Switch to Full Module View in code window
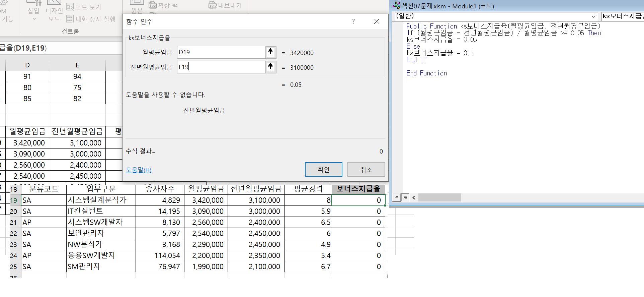Viewport: 644px width, 297px height. click(405, 197)
